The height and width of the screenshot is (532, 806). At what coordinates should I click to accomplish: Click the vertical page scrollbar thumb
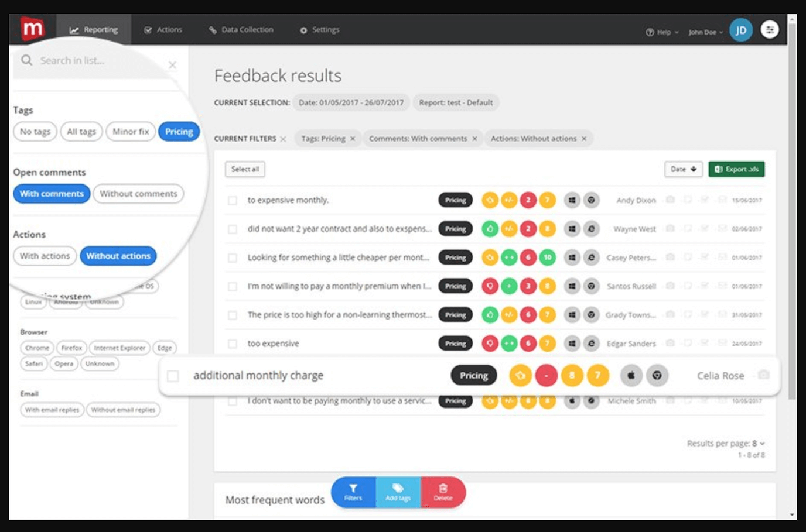(x=793, y=211)
